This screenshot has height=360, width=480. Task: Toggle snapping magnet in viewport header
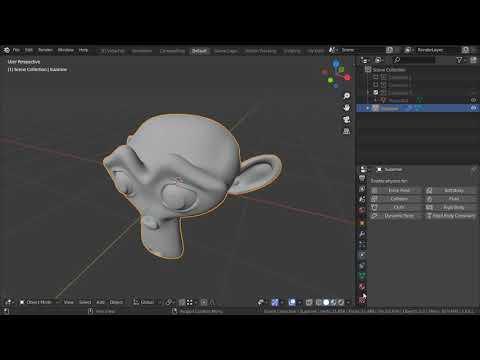click(x=182, y=302)
